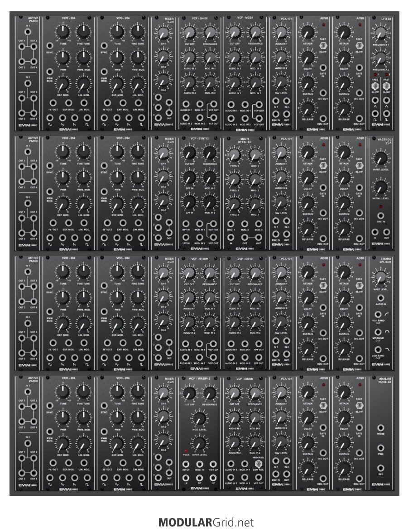Image resolution: width=413 pixels, height=532 pixels.
Task: Adjust the Input Level knob on VCF-WASP12
Action: (x=199, y=444)
